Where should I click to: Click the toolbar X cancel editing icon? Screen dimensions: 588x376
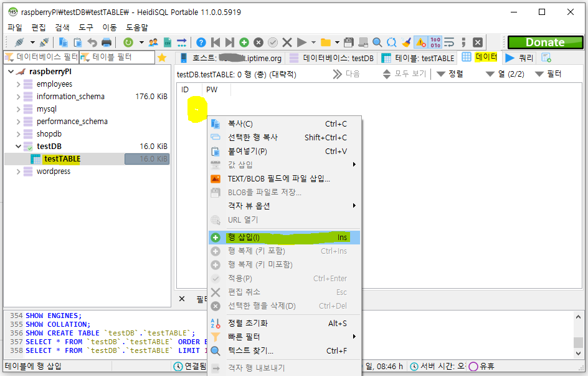(x=287, y=42)
